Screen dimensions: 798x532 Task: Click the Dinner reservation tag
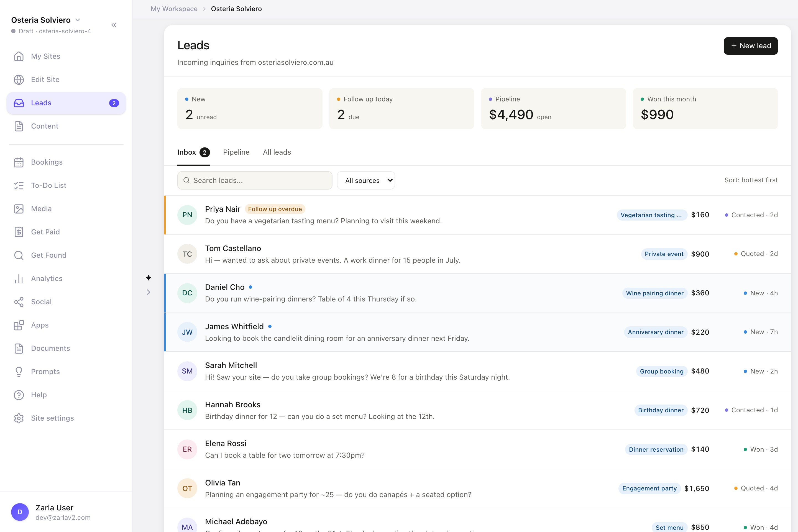point(656,449)
